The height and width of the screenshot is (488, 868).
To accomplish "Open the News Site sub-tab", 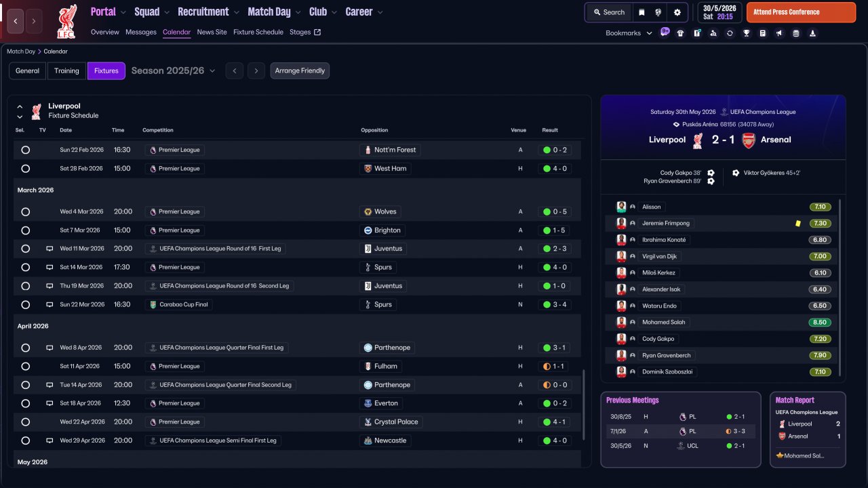I will point(212,32).
